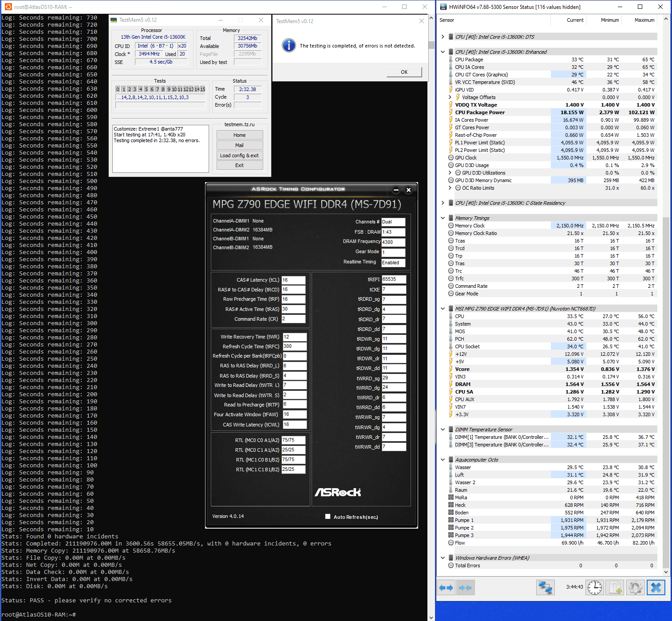Click the GPU Clock sensor icon
672x621 pixels.
pos(451,158)
